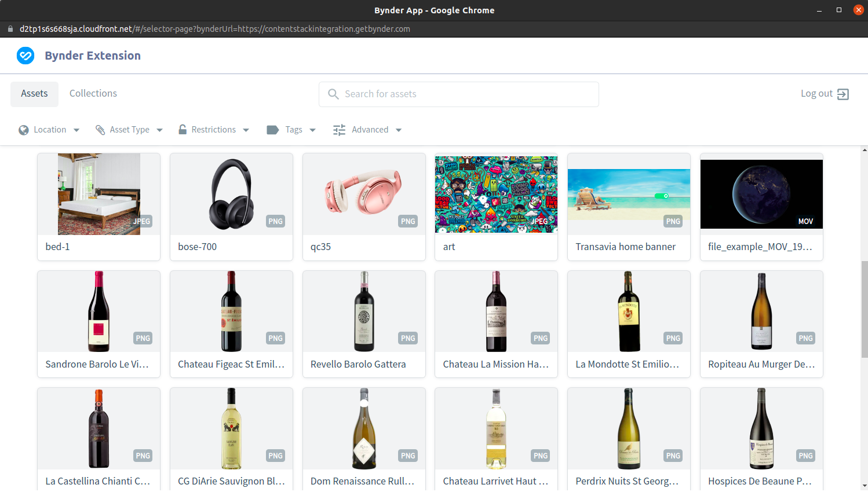Image resolution: width=868 pixels, height=499 pixels.
Task: Select the bed-1 image thumbnail
Action: pos(99,194)
